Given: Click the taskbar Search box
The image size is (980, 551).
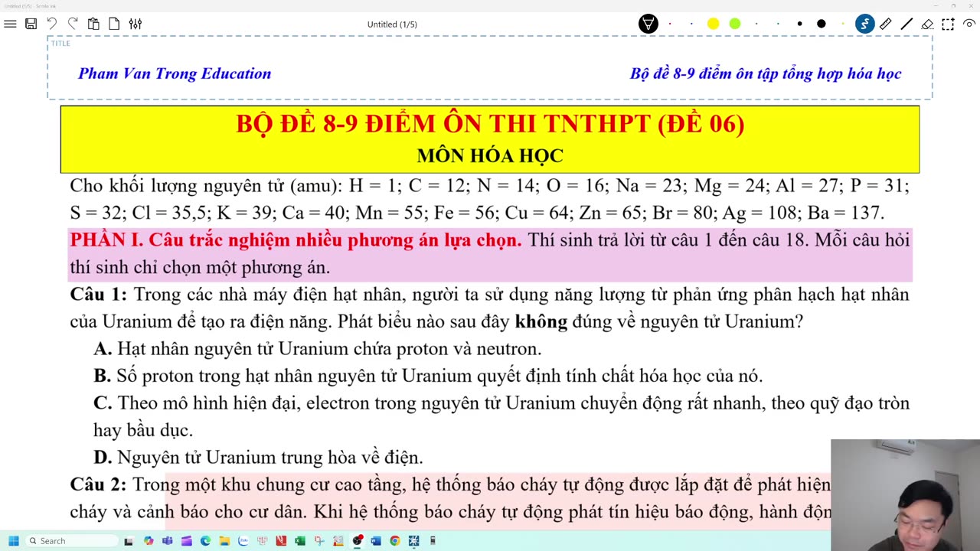Looking at the screenshot, I should [x=71, y=541].
